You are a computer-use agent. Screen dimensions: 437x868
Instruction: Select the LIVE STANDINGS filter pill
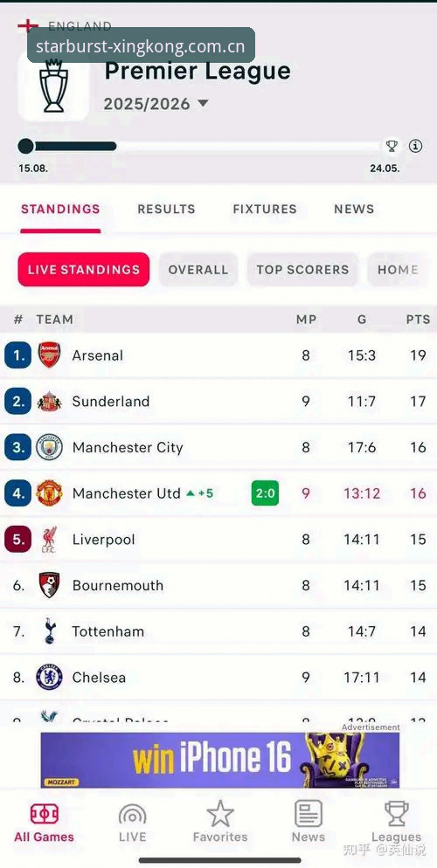(x=84, y=270)
